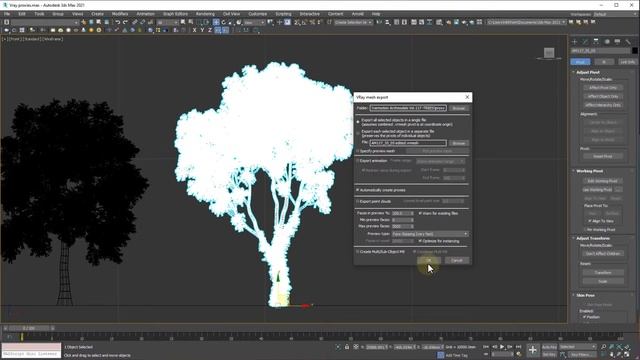Click Browse next to File field
640x360 pixels.
[x=458, y=143]
